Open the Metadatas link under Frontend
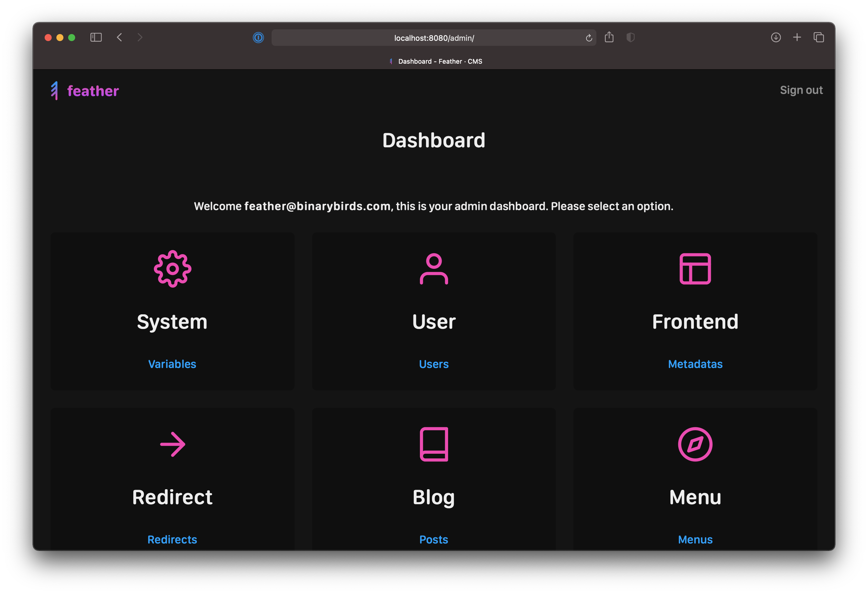This screenshot has width=868, height=594. point(695,364)
